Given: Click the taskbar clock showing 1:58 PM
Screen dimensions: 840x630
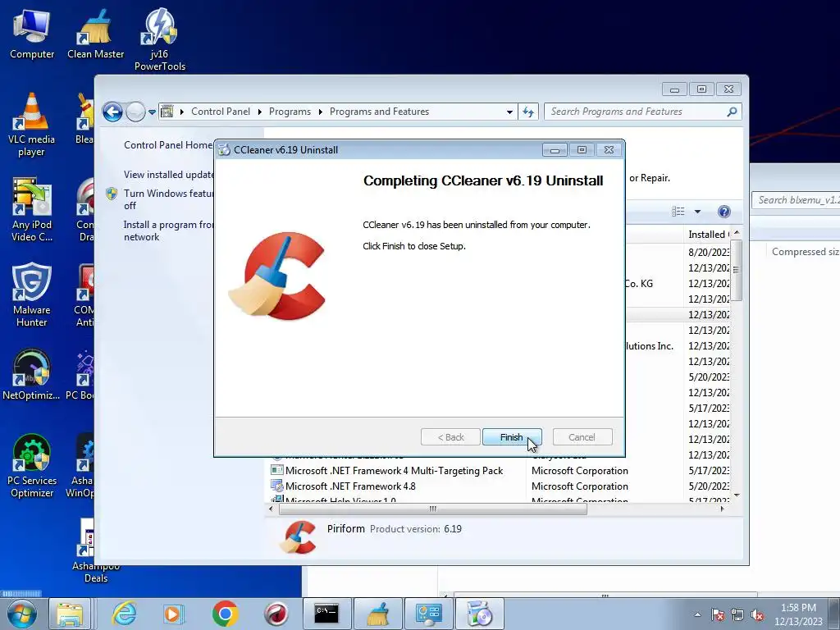Looking at the screenshot, I should tap(798, 614).
